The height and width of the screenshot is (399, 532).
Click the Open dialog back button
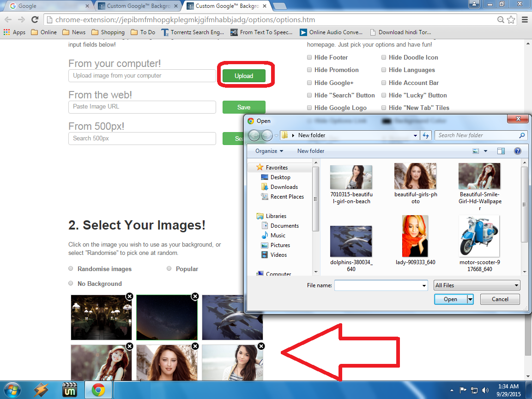click(x=254, y=135)
